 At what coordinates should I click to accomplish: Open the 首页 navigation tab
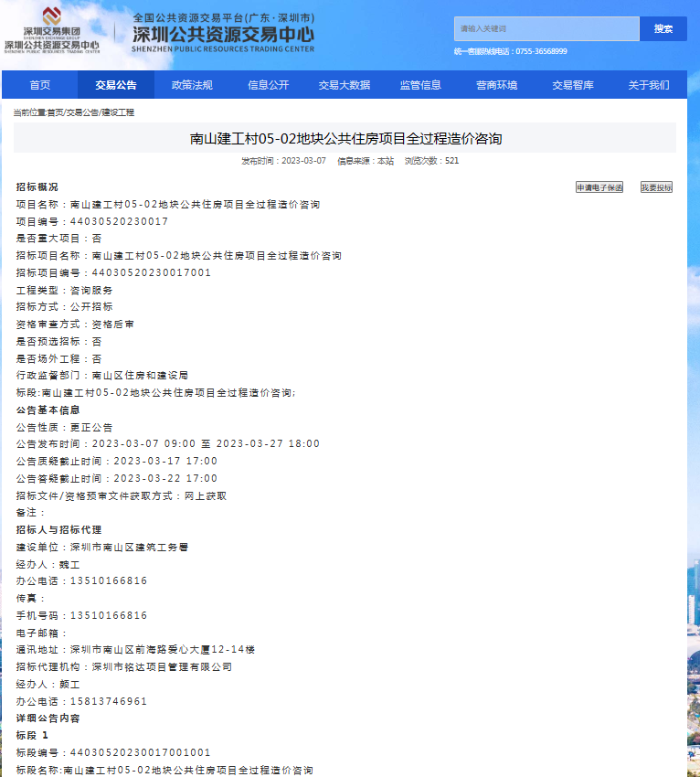coord(40,85)
